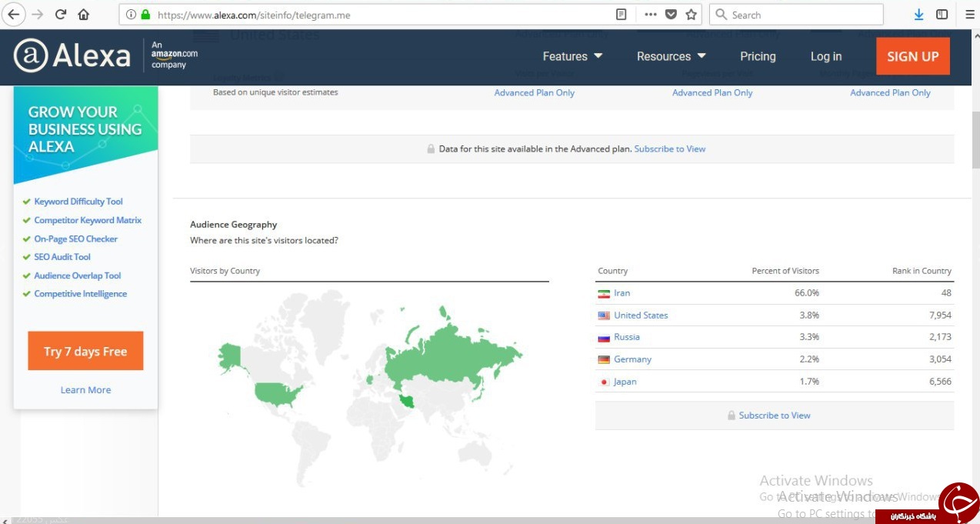Screen dimensions: 980x524
Task: Click the green padlock security icon
Action: 145,14
